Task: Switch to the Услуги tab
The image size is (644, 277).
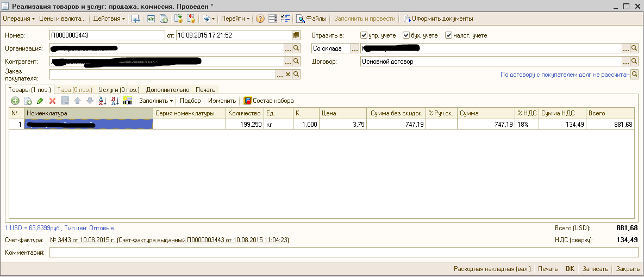Action: click(x=118, y=90)
